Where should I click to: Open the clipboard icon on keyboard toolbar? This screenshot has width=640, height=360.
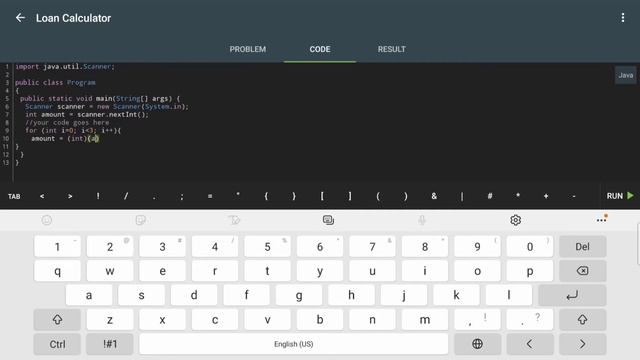[x=328, y=220]
